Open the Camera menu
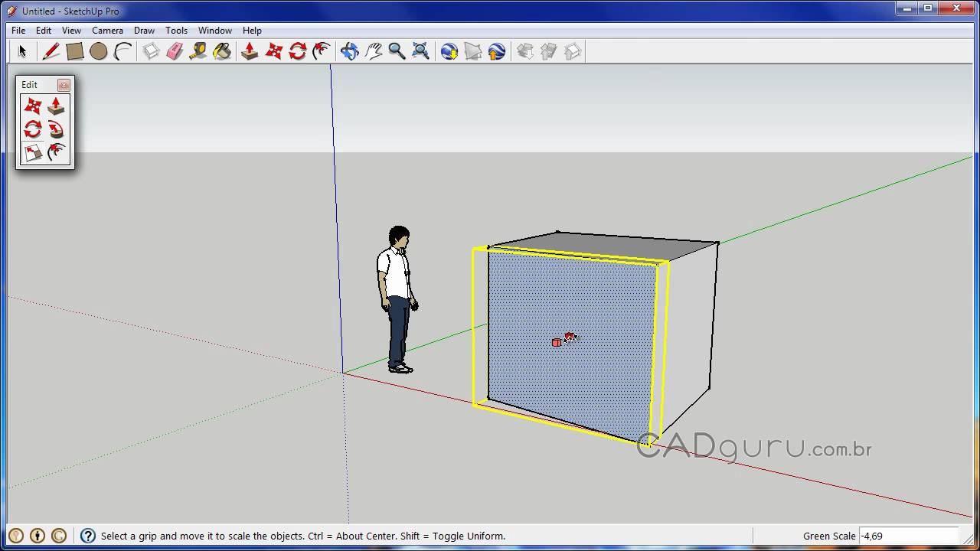980x551 pixels. [107, 31]
